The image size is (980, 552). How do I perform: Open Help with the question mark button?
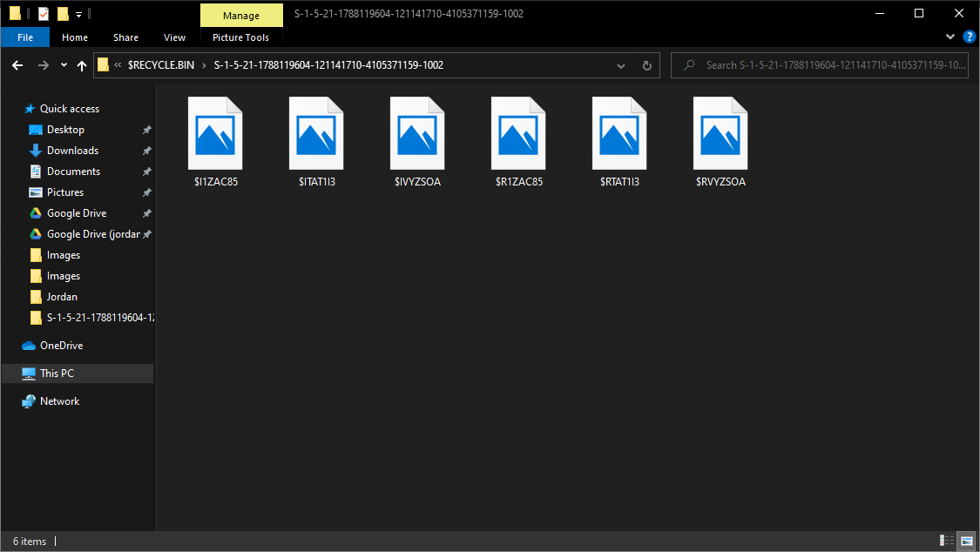point(969,37)
